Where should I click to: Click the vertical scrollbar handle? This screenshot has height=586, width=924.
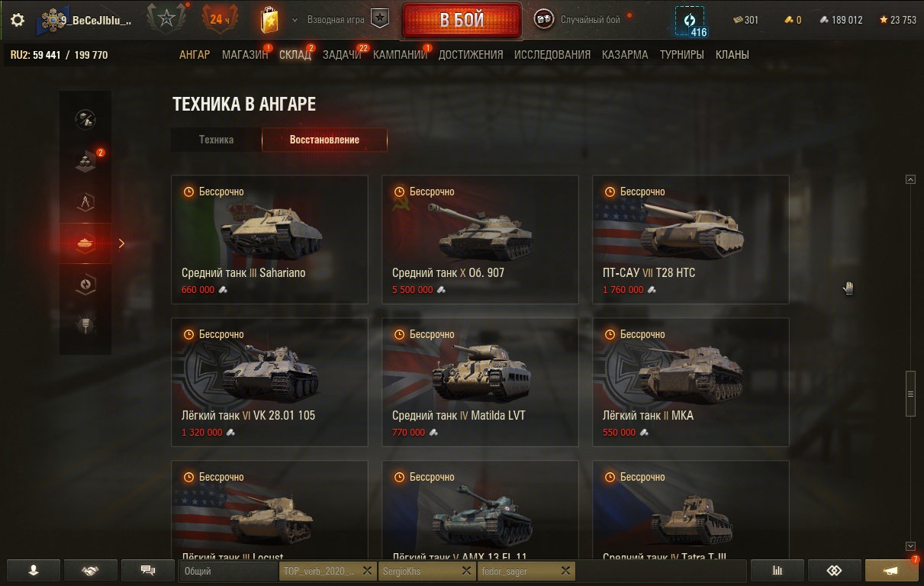click(910, 394)
